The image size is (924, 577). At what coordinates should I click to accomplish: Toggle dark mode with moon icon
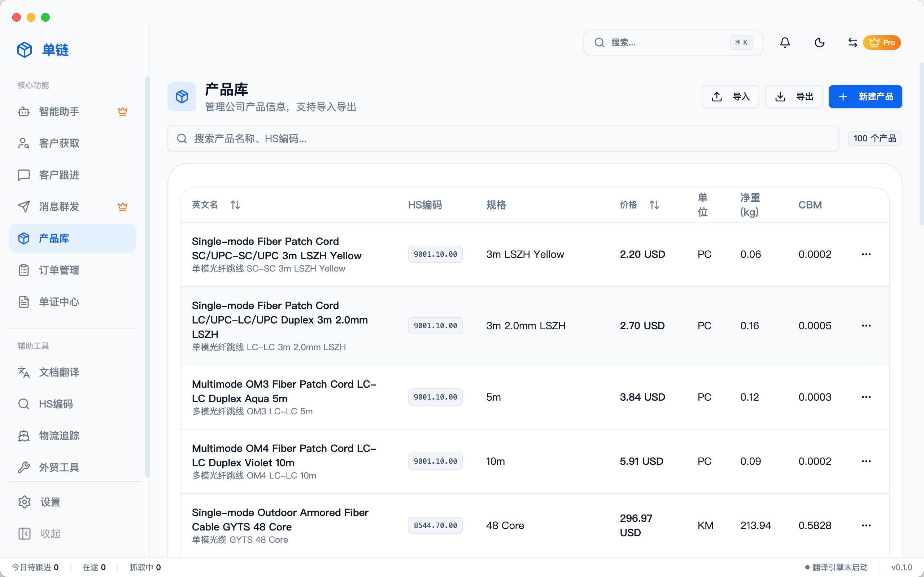coord(819,42)
